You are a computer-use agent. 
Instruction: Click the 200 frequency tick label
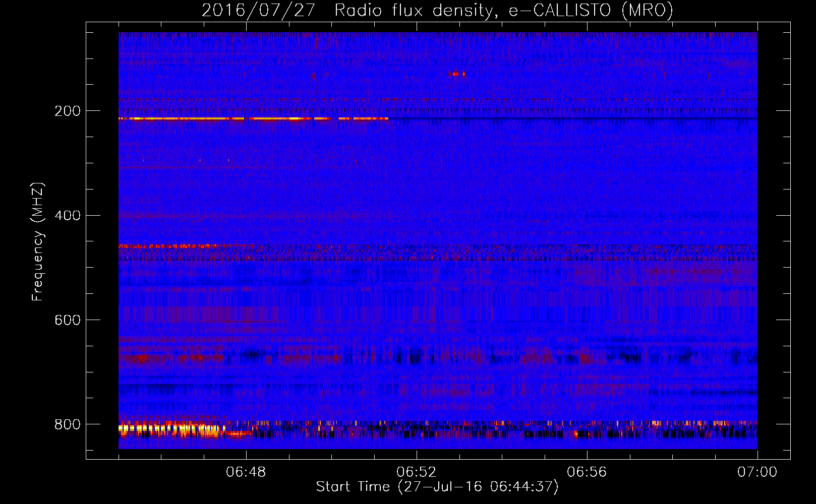point(68,111)
